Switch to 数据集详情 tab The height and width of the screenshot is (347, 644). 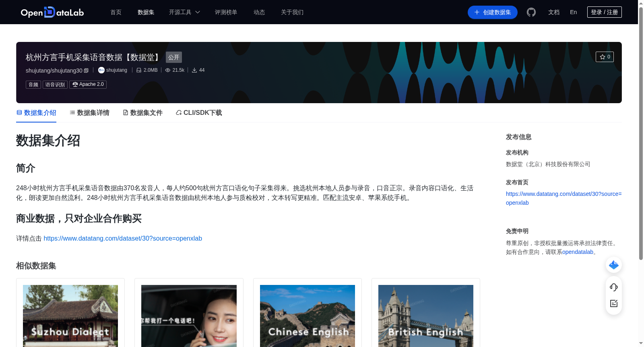89,113
